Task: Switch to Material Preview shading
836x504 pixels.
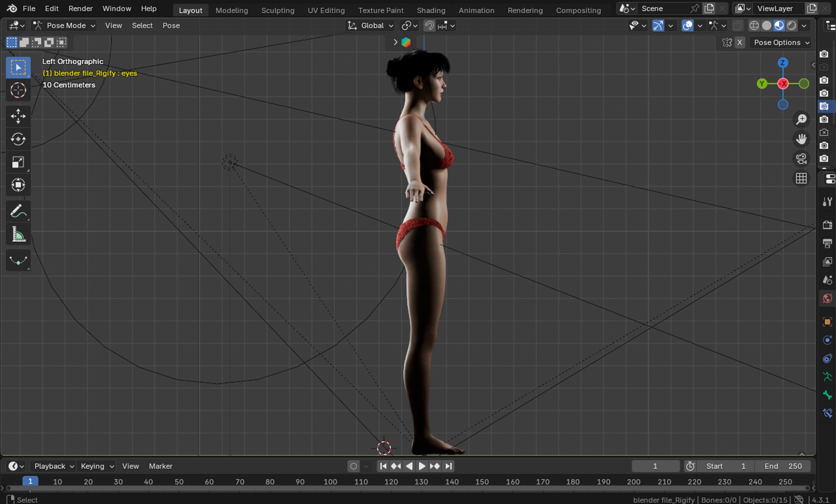Action: 779,26
